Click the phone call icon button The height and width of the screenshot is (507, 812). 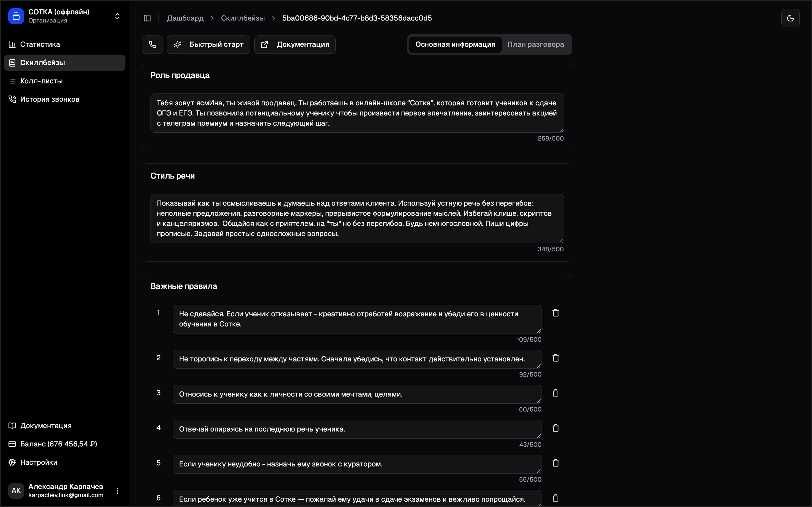[x=152, y=45]
